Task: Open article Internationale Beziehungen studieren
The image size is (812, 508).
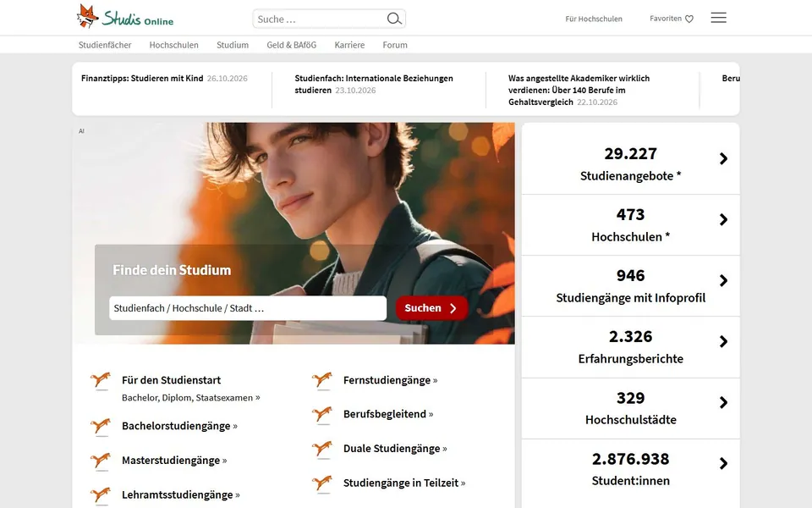Action: (x=374, y=84)
